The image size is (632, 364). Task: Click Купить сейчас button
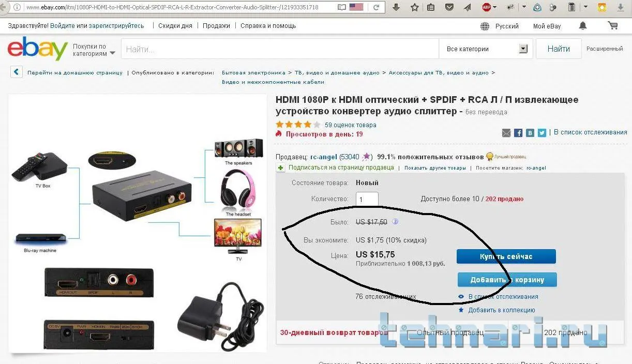coord(506,256)
